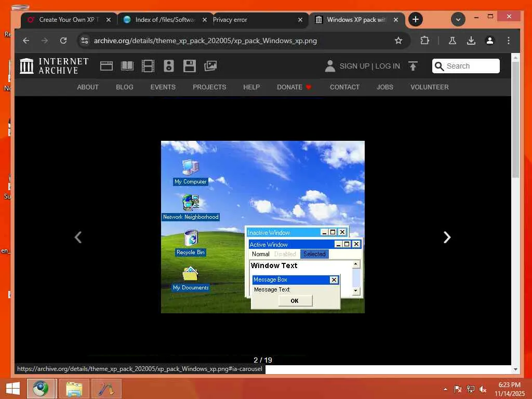Open the browser downloads icon
The height and width of the screenshot is (399, 532).
(x=471, y=41)
